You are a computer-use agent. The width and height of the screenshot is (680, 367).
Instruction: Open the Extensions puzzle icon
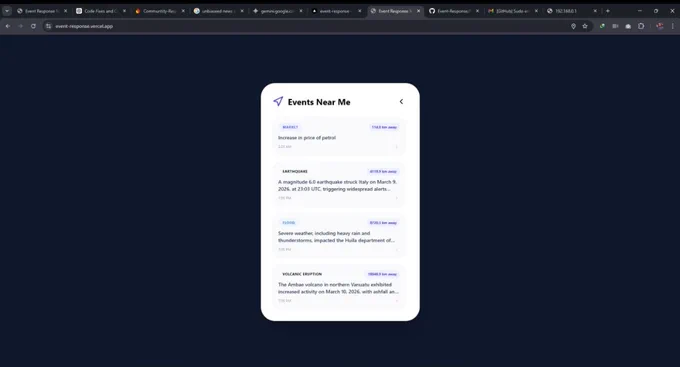(x=641, y=26)
